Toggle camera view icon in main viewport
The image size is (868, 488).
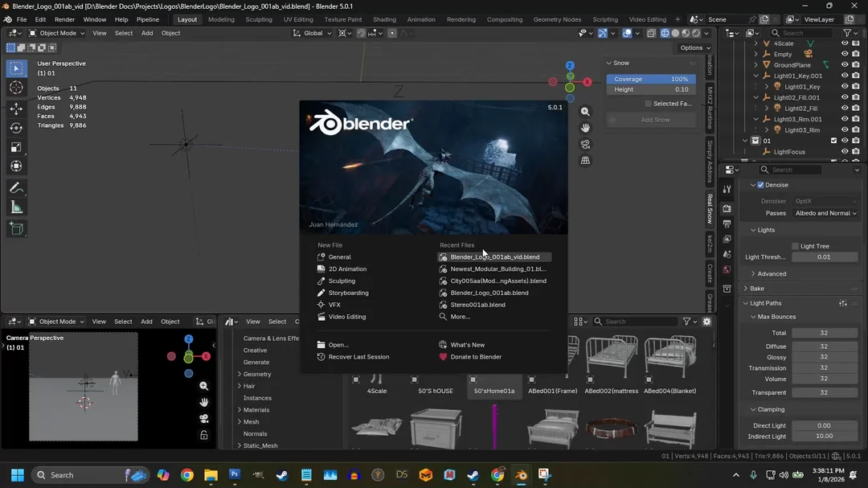tap(585, 144)
